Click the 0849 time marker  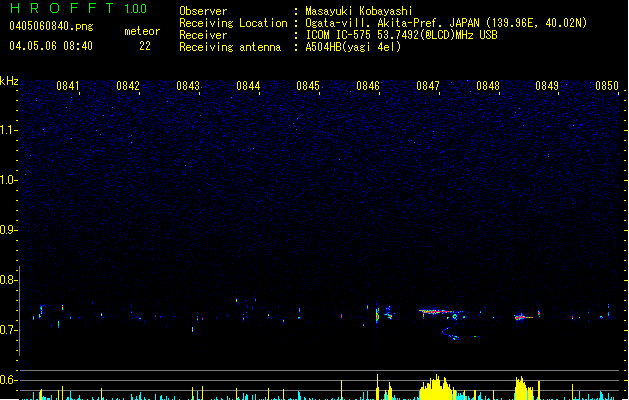(x=547, y=86)
